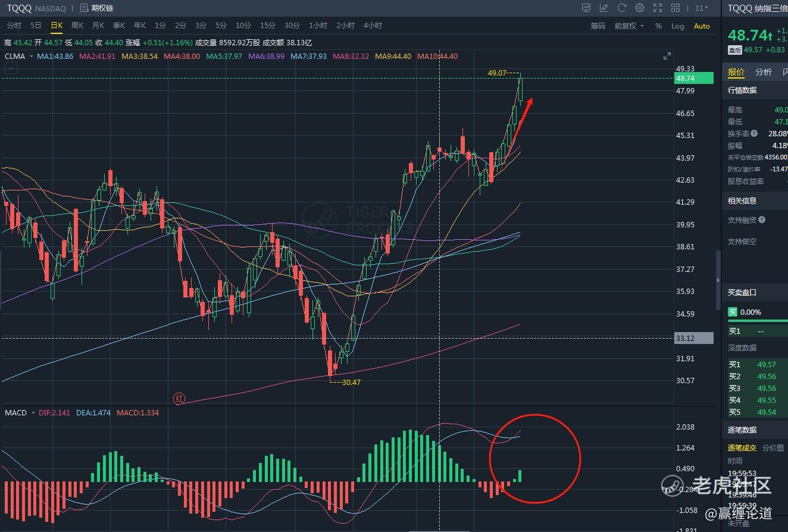Refresh the chart with the reload icon
788x532 pixels.
622,8
